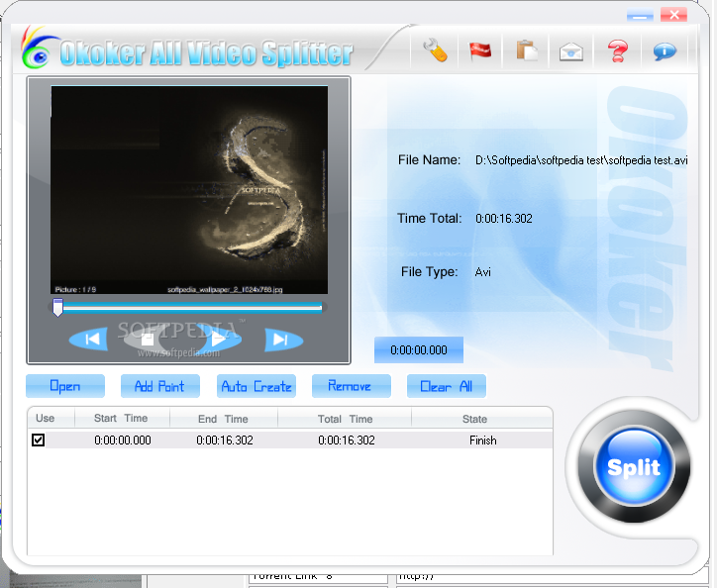The height and width of the screenshot is (588, 717).
Task: Click the video preview image
Action: click(189, 189)
